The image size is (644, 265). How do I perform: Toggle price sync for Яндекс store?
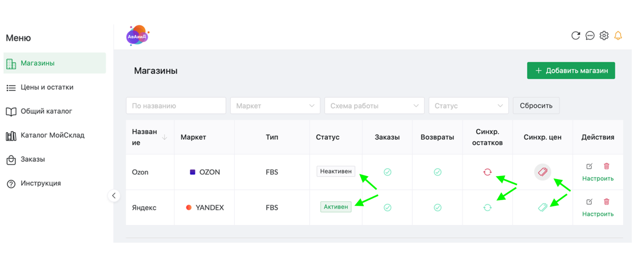pos(542,208)
